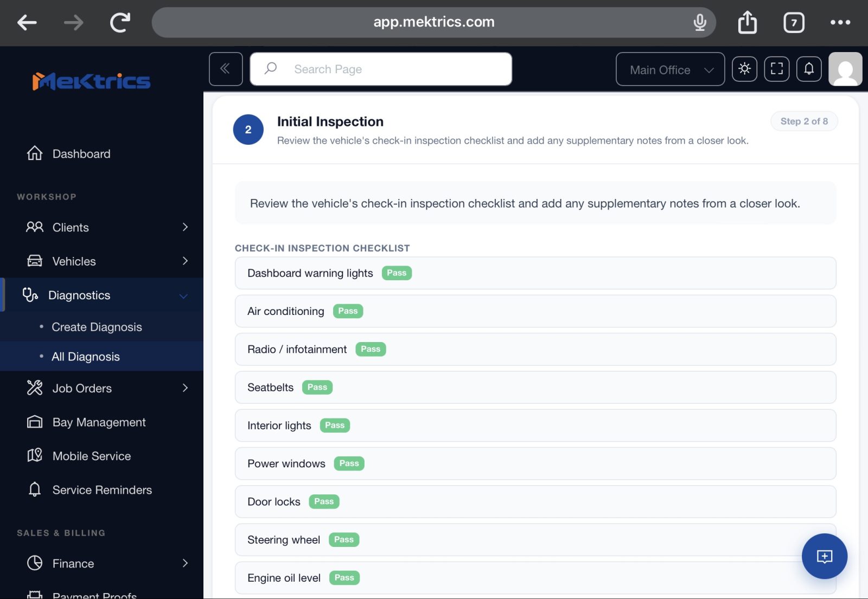868x599 pixels.
Task: Open the browser share sheet
Action: [x=748, y=22]
